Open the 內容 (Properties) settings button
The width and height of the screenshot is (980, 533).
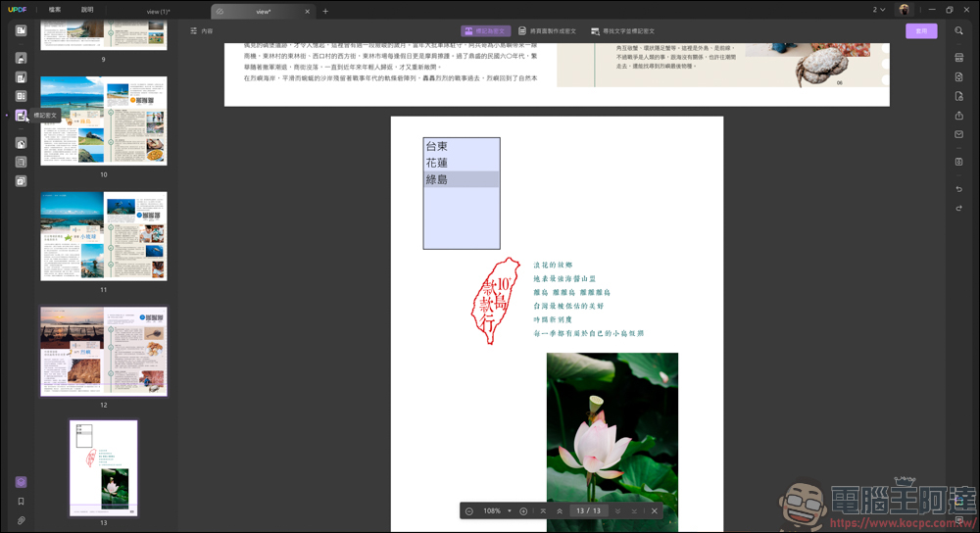click(201, 30)
